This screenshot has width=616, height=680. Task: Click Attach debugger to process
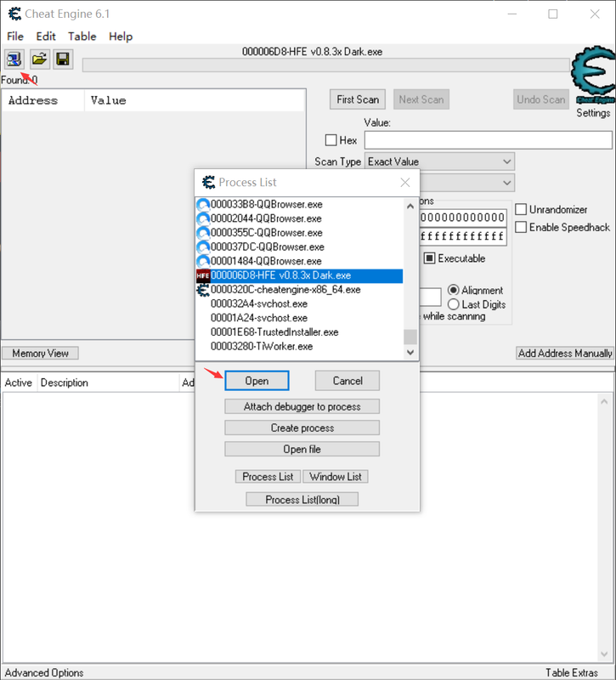pos(302,407)
